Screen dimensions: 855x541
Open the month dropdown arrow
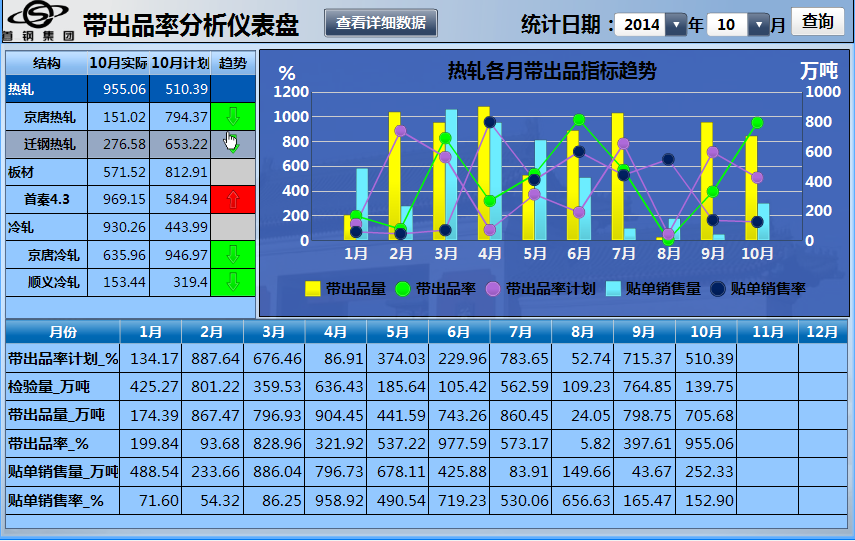click(759, 25)
